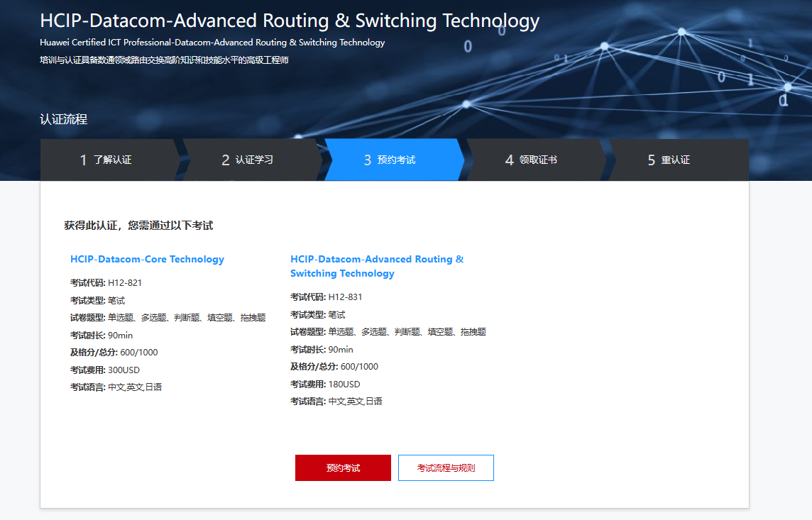This screenshot has height=520, width=812.
Task: Select exam code H12-831 text
Action: point(346,297)
